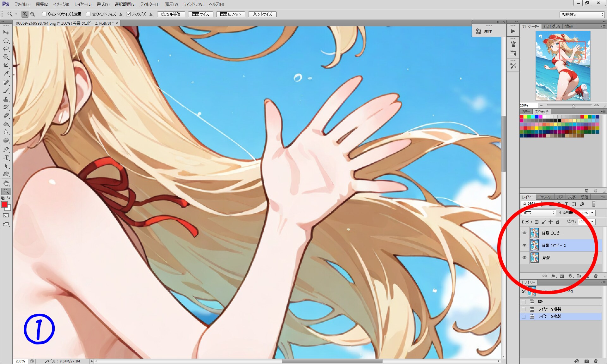Open the 通常 blend mode dropdown
607x364 pixels.
point(539,213)
